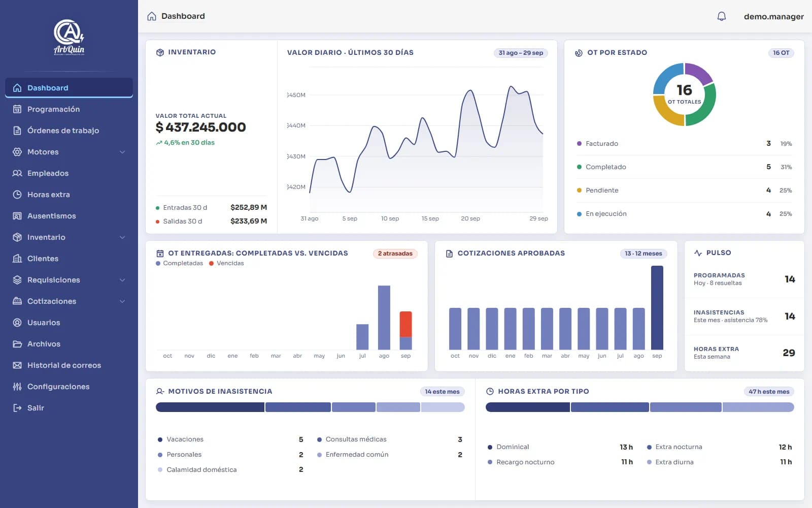Click the ago bar in OT Entregadas chart
Screen dimensions: 812x508
pyautogui.click(x=384, y=317)
